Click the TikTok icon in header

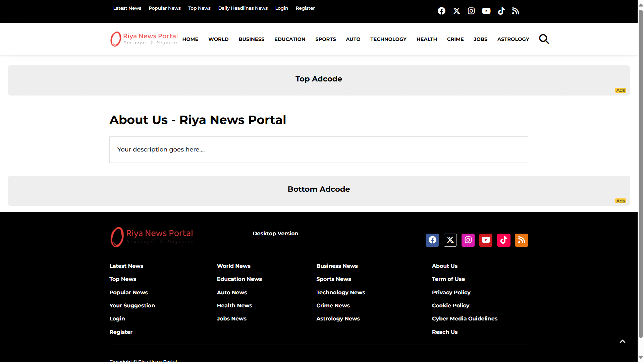pos(501,11)
